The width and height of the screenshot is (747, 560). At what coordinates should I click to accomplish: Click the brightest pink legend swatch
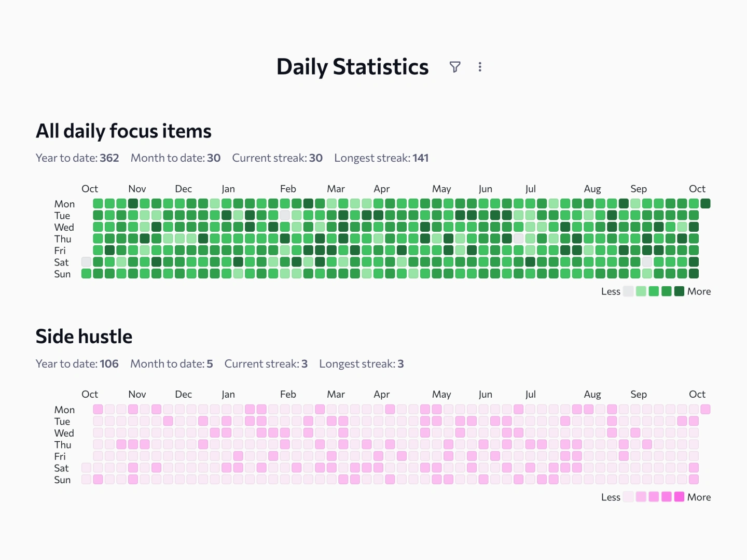pos(680,497)
